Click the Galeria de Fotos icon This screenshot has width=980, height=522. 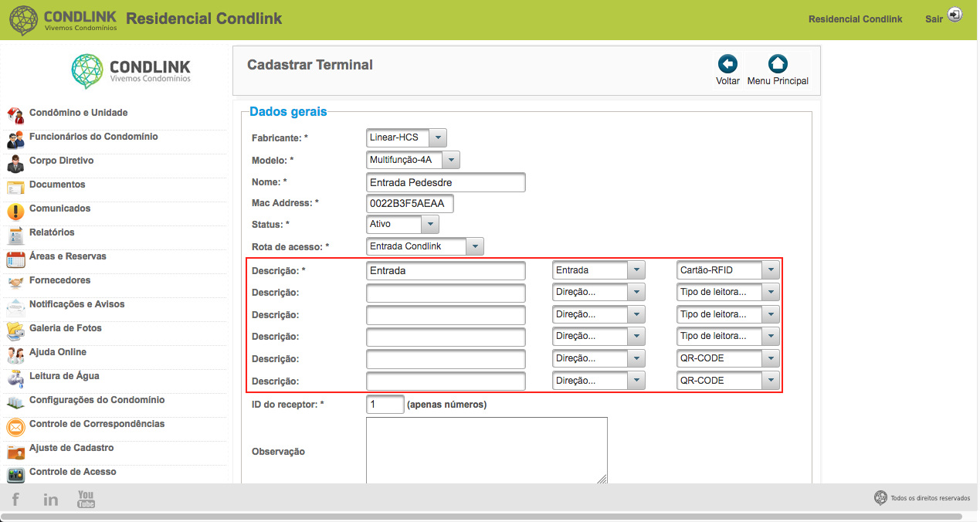click(x=15, y=331)
